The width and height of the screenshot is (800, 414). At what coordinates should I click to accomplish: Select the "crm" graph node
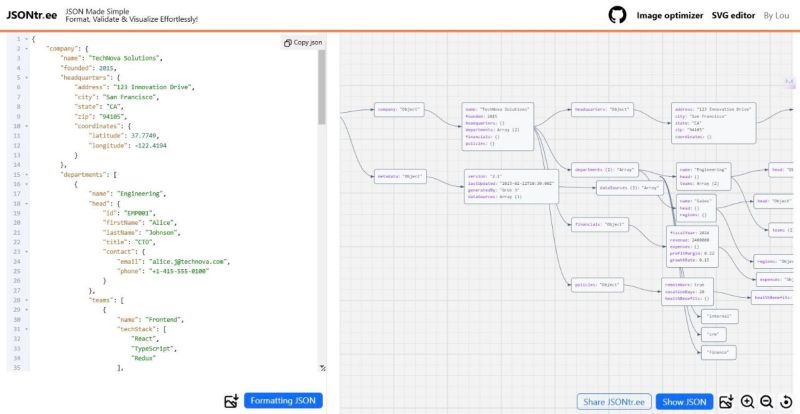pyautogui.click(x=714, y=335)
